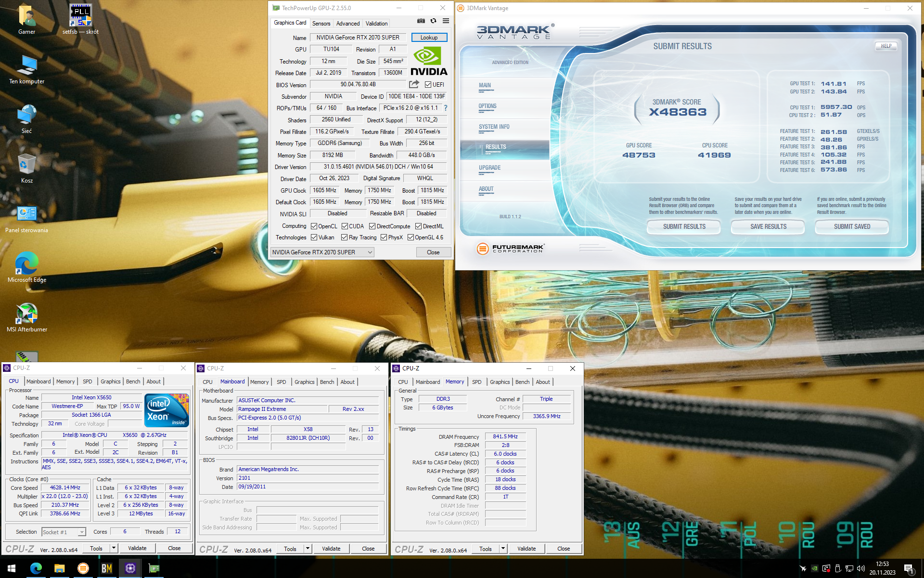This screenshot has width=924, height=578.
Task: Open the GPU selection dropdown in GPU-Z
Action: click(x=322, y=252)
